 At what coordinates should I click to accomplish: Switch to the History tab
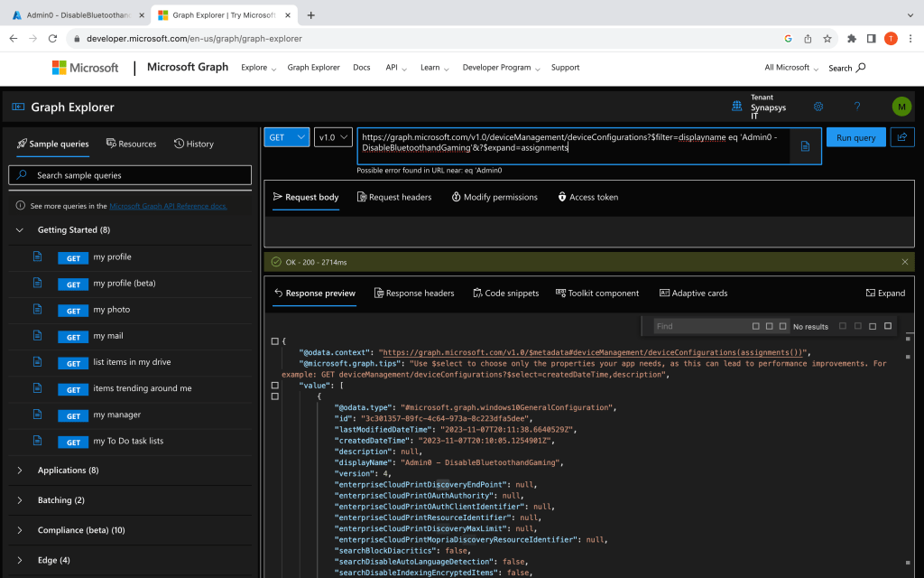194,144
